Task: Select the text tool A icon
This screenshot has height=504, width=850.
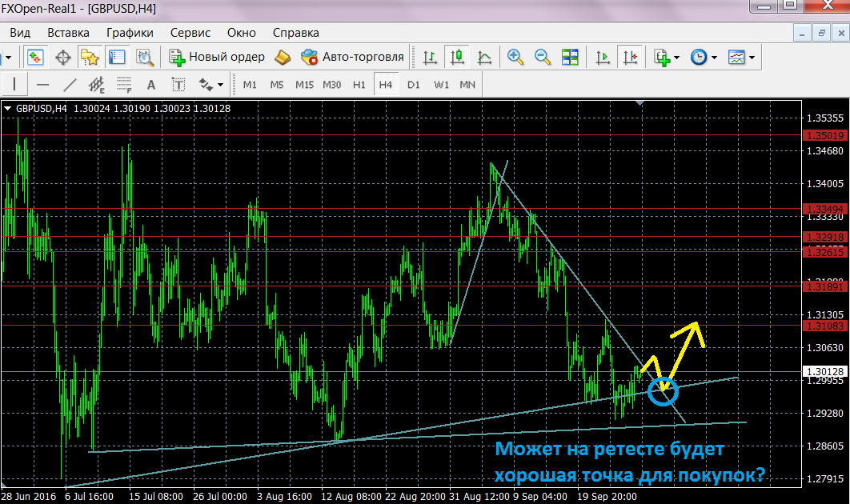Action: 151,85
